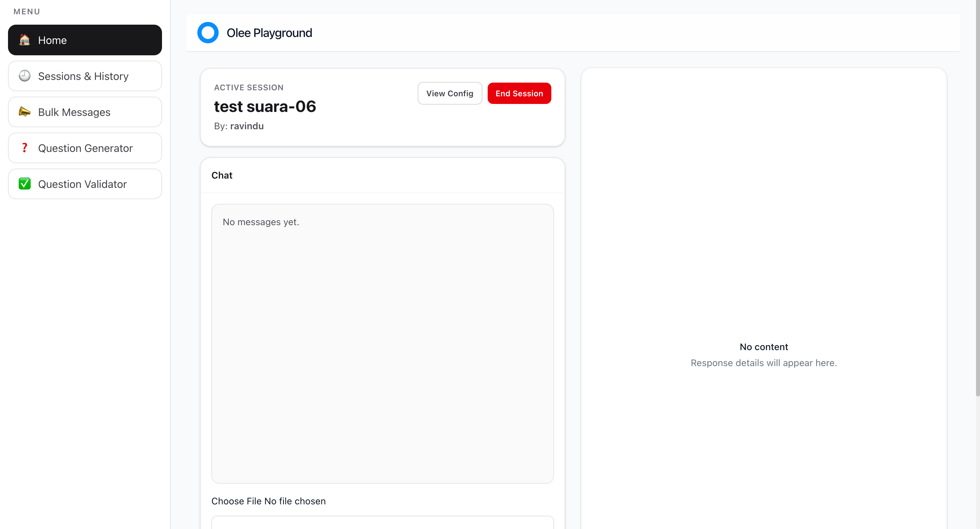Click the Chat panel heading
Screen dimensions: 980x529
(x=222, y=175)
